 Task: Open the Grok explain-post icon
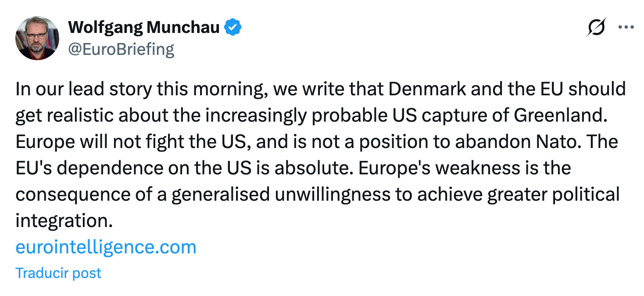point(596,27)
